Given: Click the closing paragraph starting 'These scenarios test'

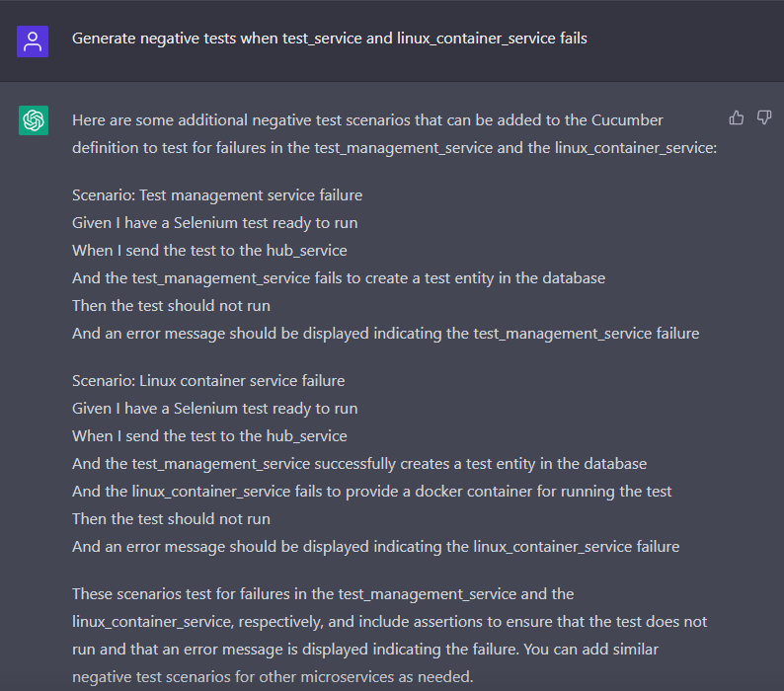Looking at the screenshot, I should (323, 593).
